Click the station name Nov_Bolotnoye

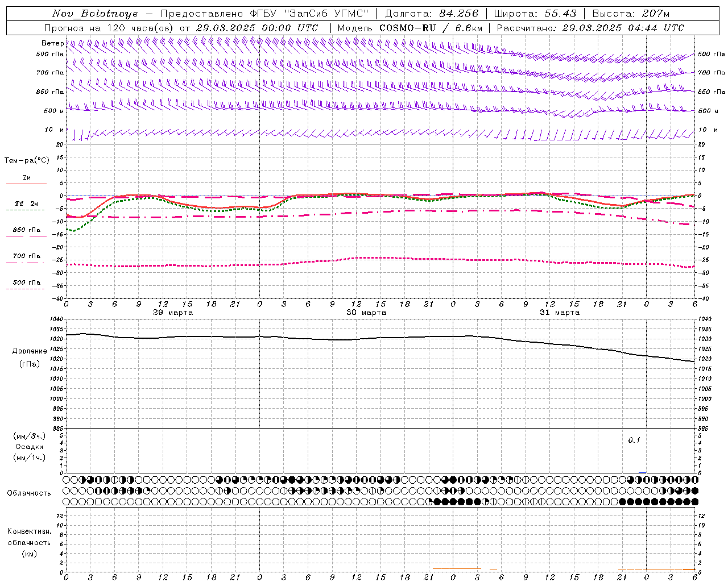(x=95, y=14)
